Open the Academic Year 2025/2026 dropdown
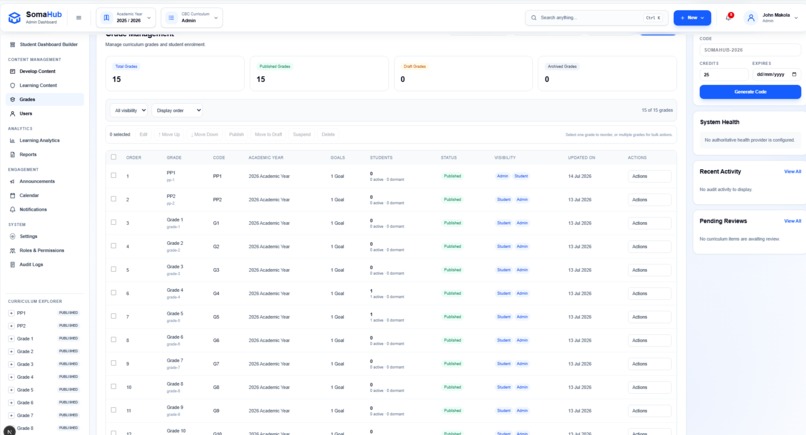The width and height of the screenshot is (806, 435). pos(126,17)
